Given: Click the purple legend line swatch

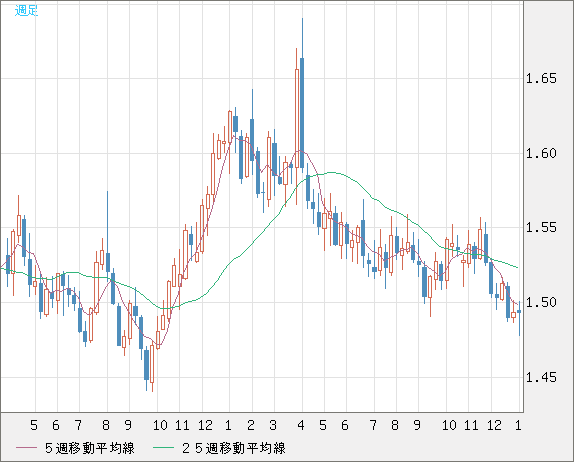Looking at the screenshot, I should pyautogui.click(x=27, y=448).
